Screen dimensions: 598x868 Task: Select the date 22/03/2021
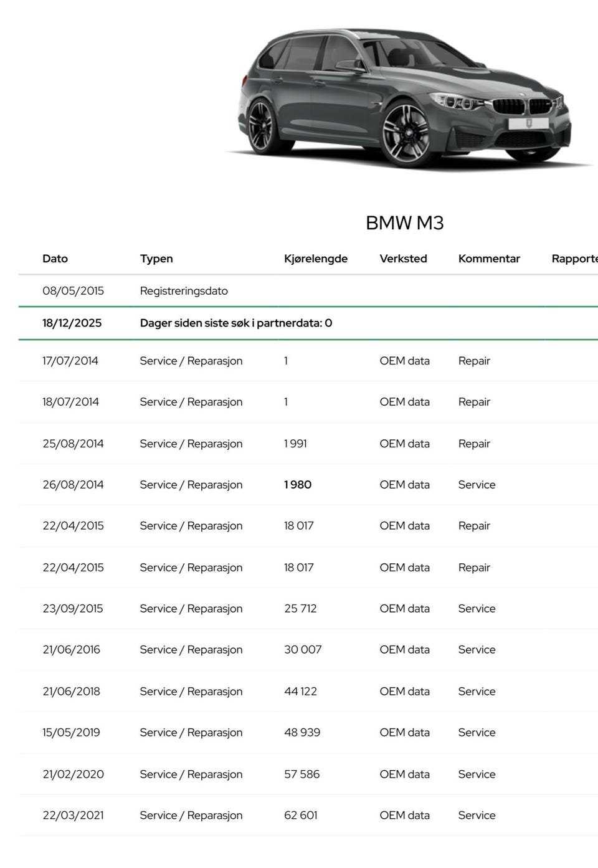(x=73, y=816)
